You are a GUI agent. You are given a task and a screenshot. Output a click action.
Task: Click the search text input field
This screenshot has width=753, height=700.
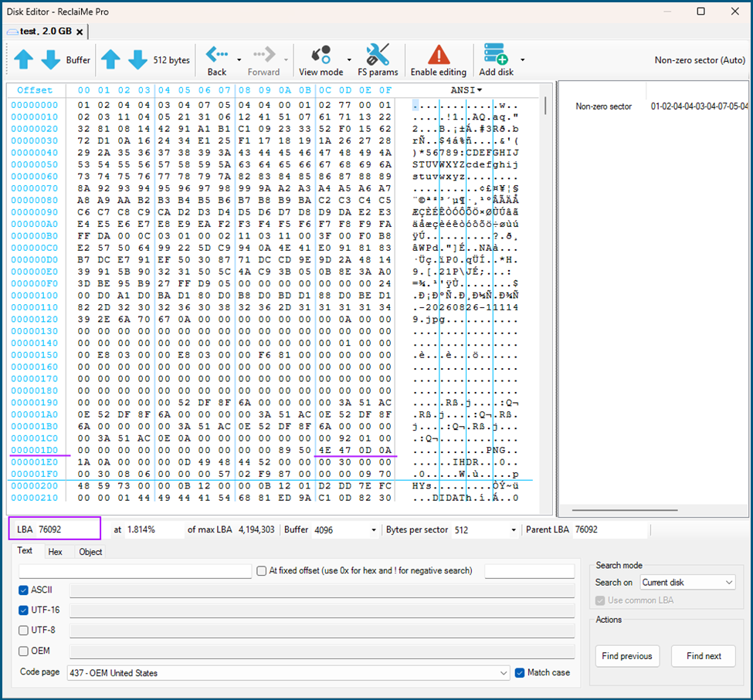click(x=135, y=571)
